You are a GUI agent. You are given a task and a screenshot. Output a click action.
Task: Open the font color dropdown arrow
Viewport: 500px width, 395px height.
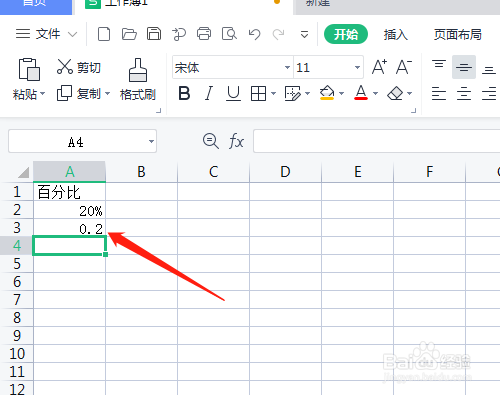tap(375, 93)
